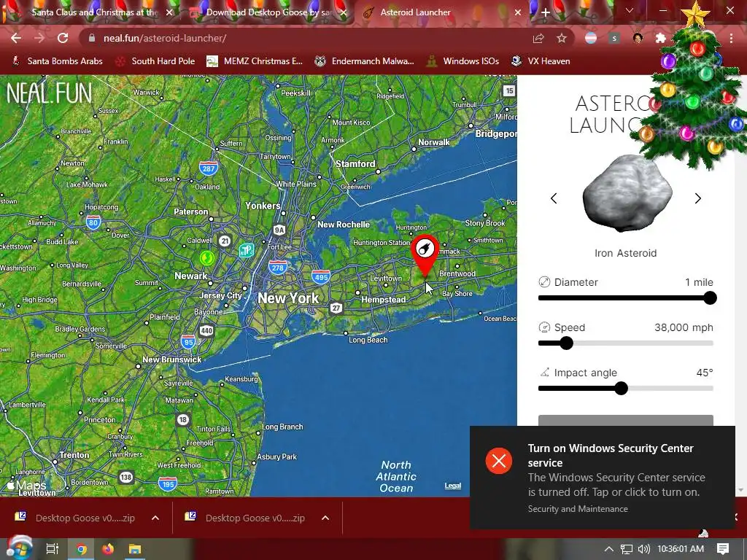Open the tab search chevron in the title bar
This screenshot has width=747, height=560.
[x=630, y=10]
